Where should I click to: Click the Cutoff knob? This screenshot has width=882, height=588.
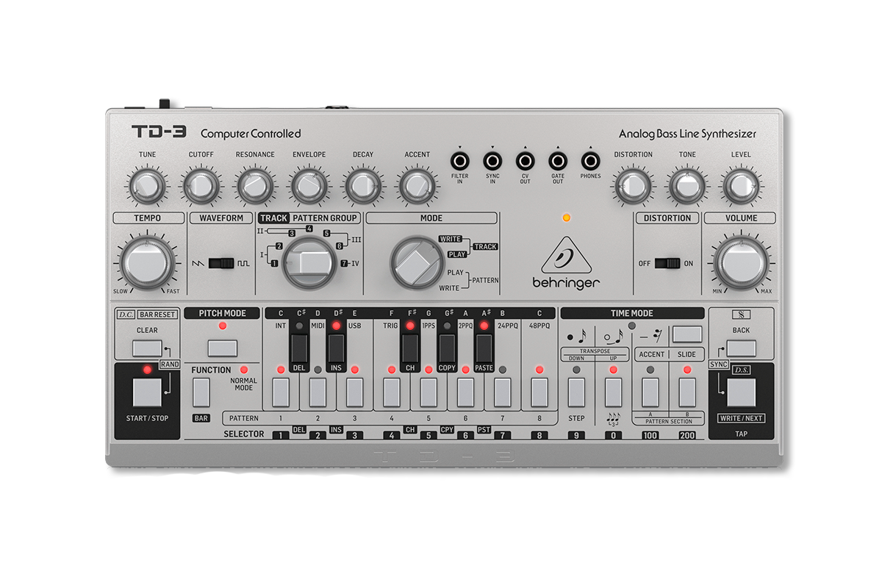point(201,186)
